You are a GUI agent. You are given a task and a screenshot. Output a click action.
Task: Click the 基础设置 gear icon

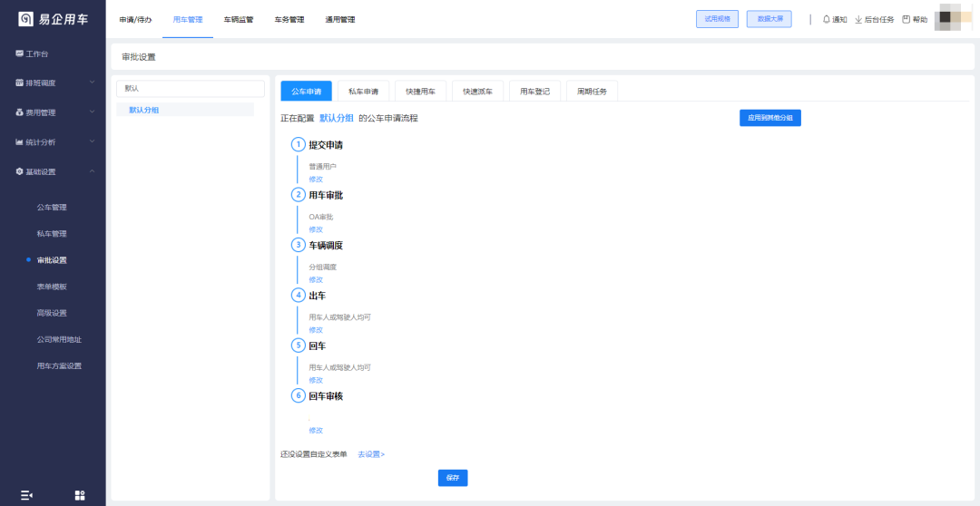click(x=19, y=171)
